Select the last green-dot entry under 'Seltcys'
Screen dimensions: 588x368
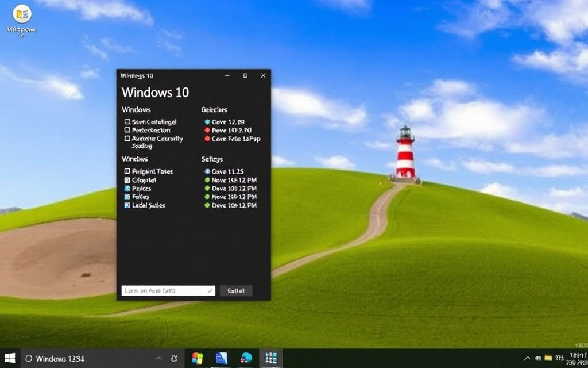point(231,205)
